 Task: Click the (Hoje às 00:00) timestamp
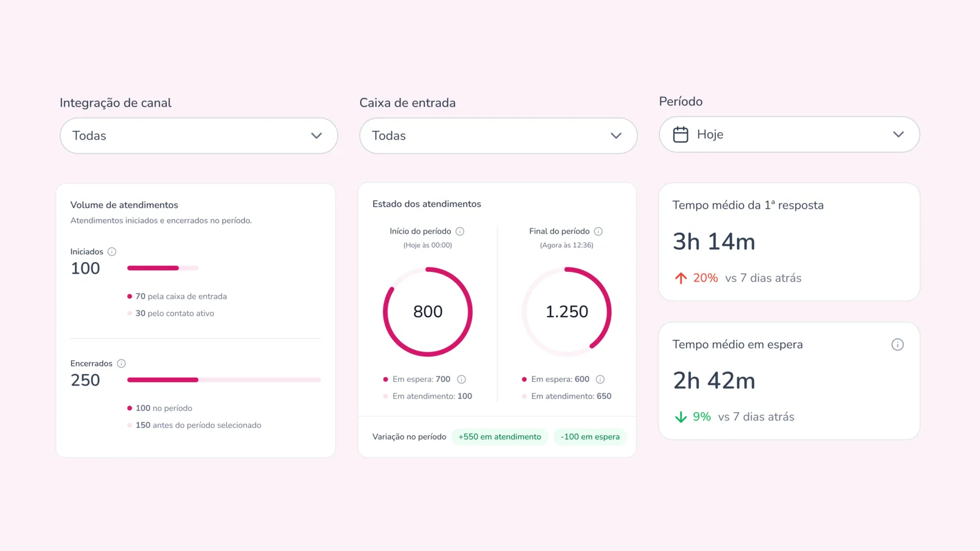coord(428,246)
